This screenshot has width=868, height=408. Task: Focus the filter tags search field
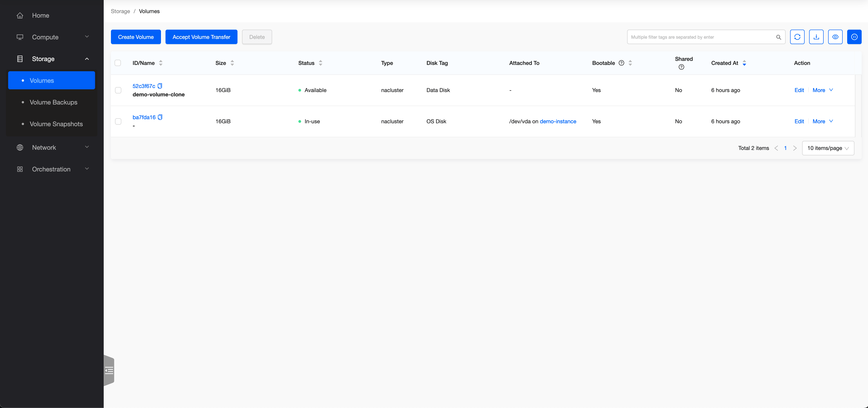pos(701,37)
